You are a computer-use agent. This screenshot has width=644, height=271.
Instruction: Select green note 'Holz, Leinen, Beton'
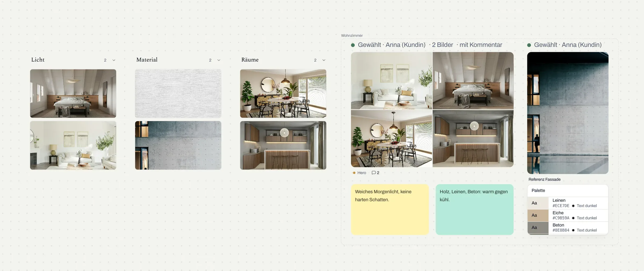coord(475,210)
